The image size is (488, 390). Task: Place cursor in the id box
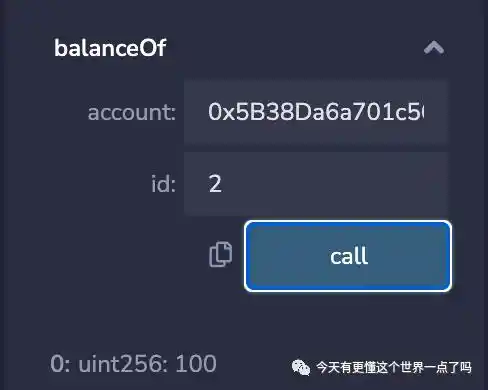click(x=315, y=184)
